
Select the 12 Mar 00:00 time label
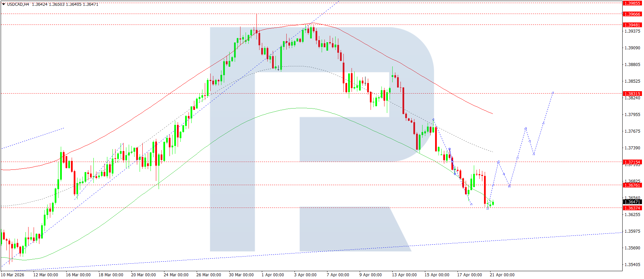pos(46,275)
